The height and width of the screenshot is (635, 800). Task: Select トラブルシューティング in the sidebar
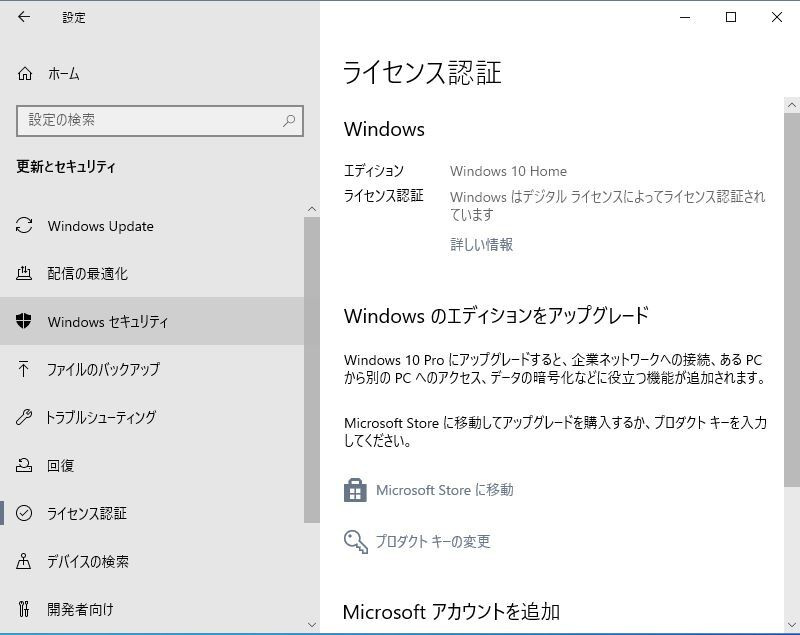[152, 417]
